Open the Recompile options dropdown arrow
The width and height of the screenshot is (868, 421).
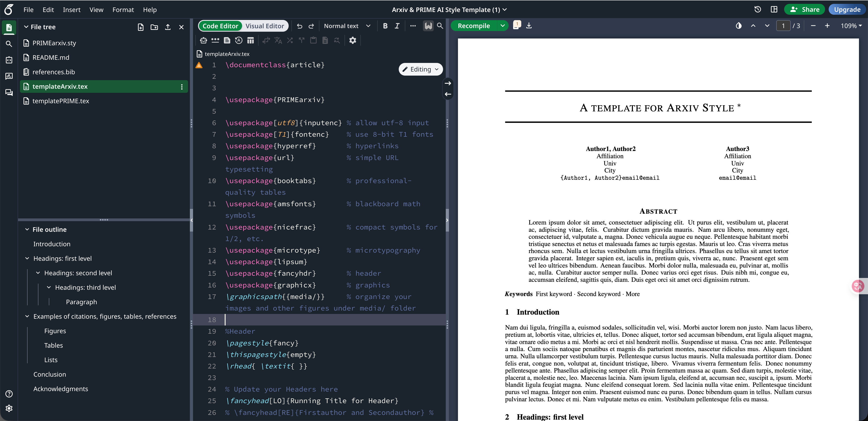point(502,26)
